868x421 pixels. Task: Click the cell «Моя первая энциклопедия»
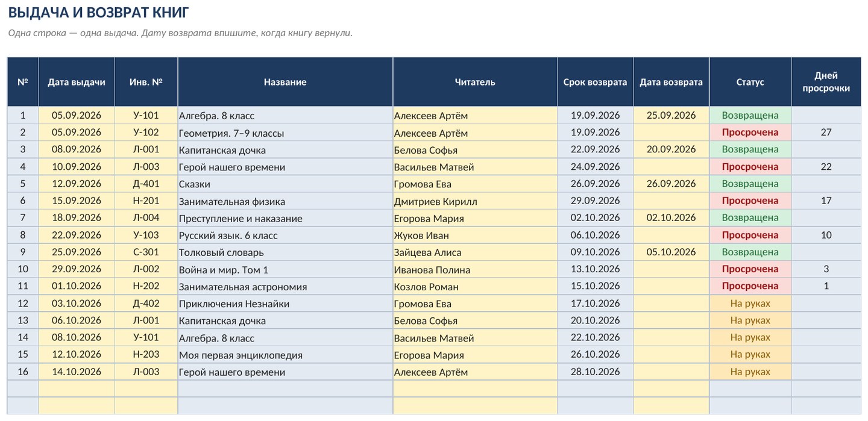click(285, 355)
